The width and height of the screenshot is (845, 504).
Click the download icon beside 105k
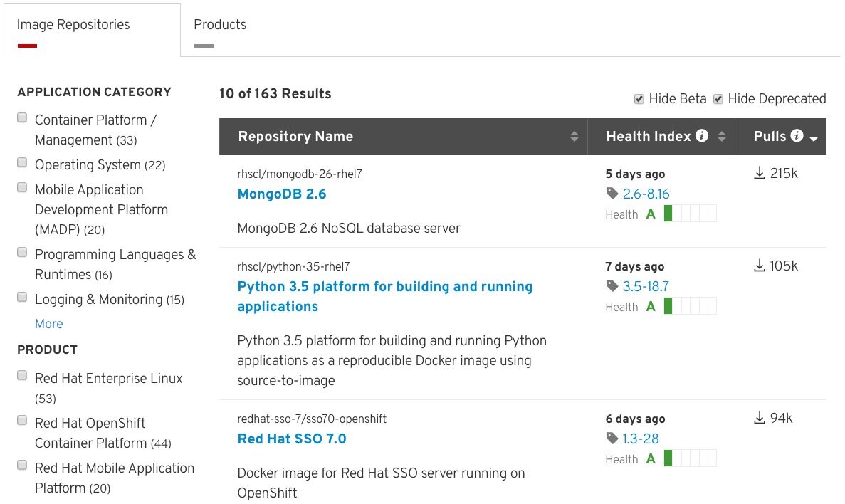[x=760, y=266]
